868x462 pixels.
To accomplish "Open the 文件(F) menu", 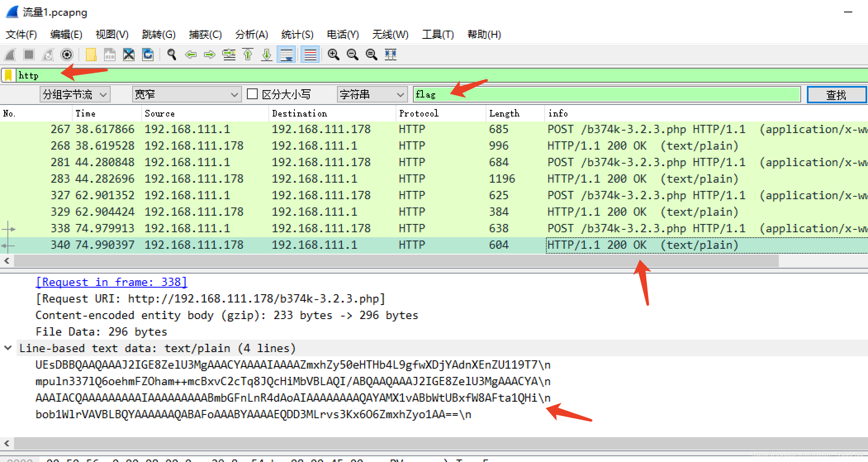I will [x=21, y=35].
